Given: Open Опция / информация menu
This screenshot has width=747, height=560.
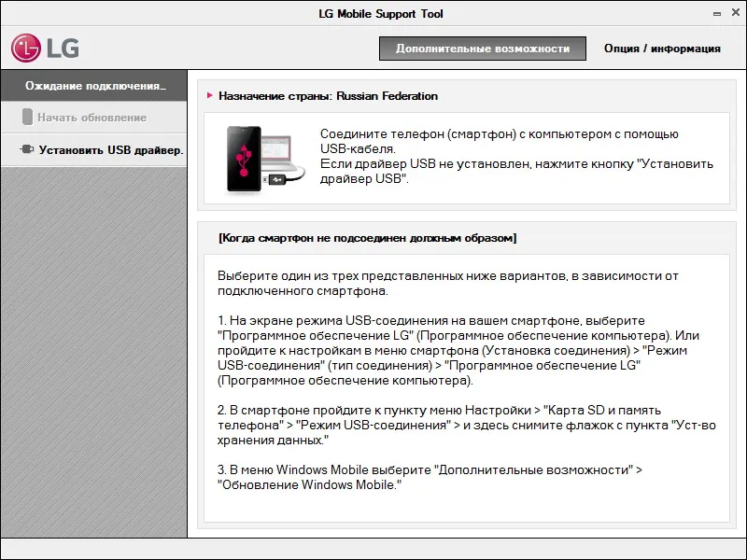Looking at the screenshot, I should coord(662,49).
